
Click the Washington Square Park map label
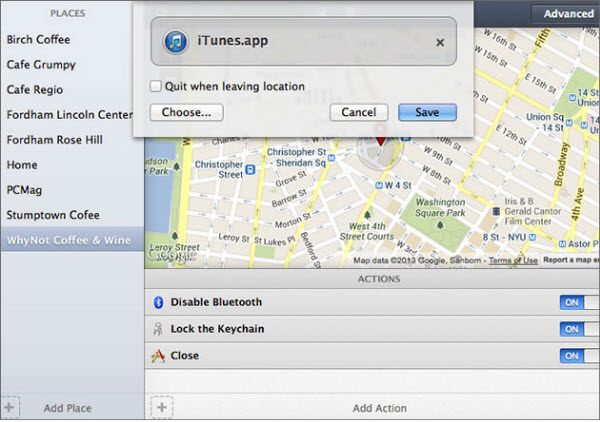click(440, 207)
